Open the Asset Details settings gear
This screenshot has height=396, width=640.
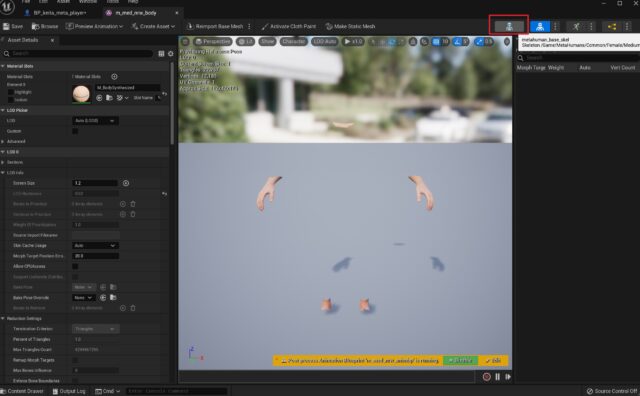coord(171,53)
